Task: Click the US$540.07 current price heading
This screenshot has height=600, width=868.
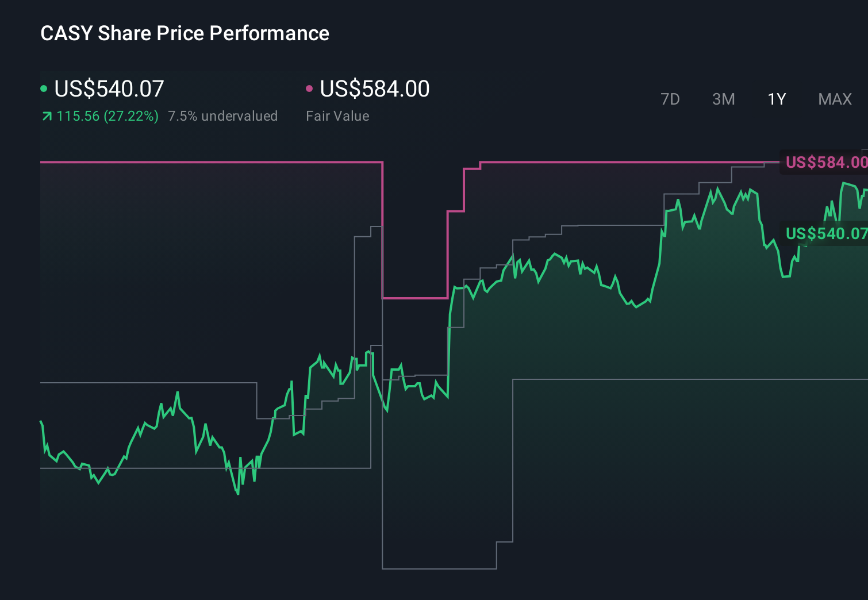Action: 108,89
